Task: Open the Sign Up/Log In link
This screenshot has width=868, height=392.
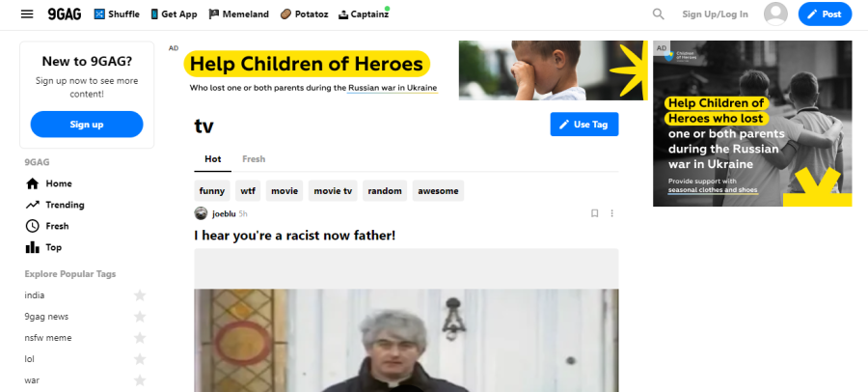Action: (x=715, y=14)
